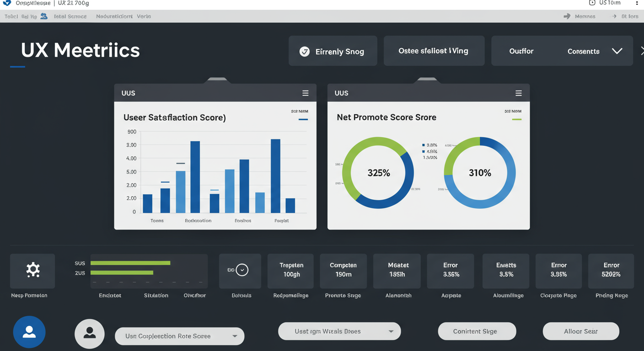644x351 pixels.
Task: Open hamburger menu on Net Promote Score card
Action: 518,93
